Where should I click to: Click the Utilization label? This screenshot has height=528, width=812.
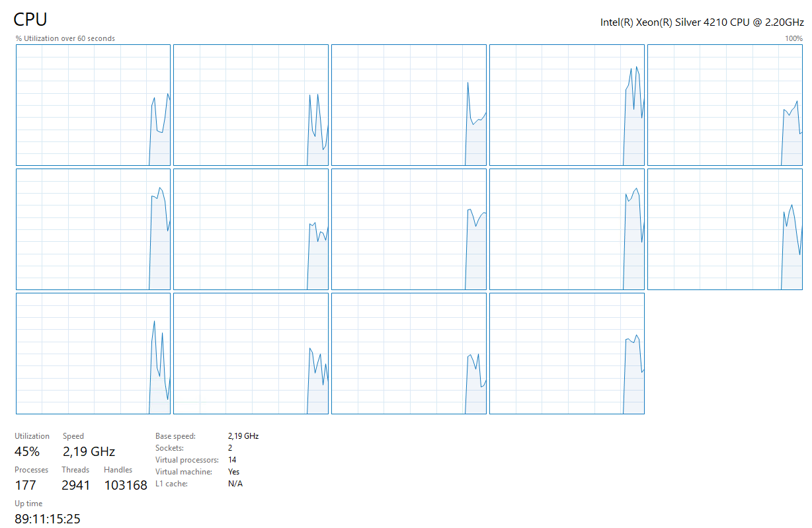pos(32,436)
